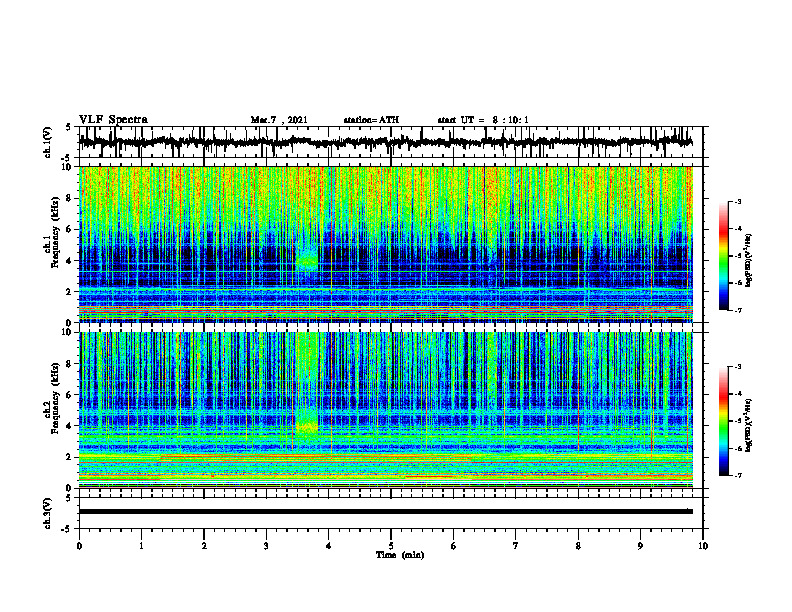Click the '9' tick on the time axis
This screenshot has width=792, height=612.
(640, 546)
